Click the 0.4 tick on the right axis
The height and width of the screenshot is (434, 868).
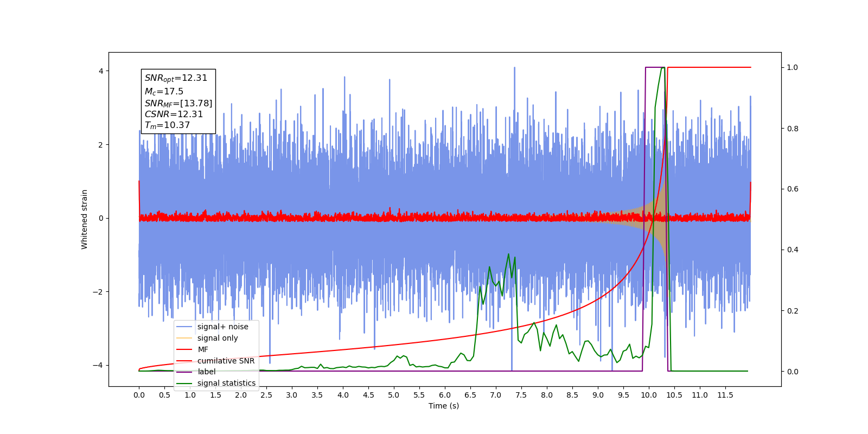[x=793, y=250]
